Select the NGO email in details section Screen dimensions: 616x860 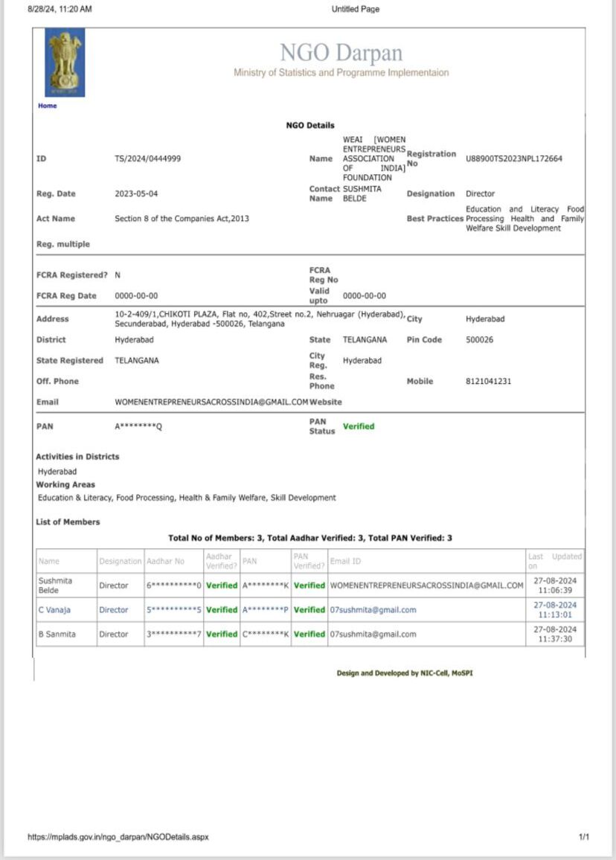coord(211,402)
